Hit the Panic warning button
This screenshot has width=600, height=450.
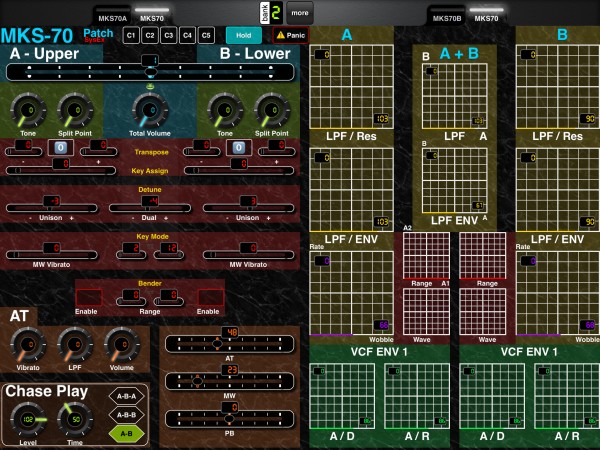(x=291, y=35)
